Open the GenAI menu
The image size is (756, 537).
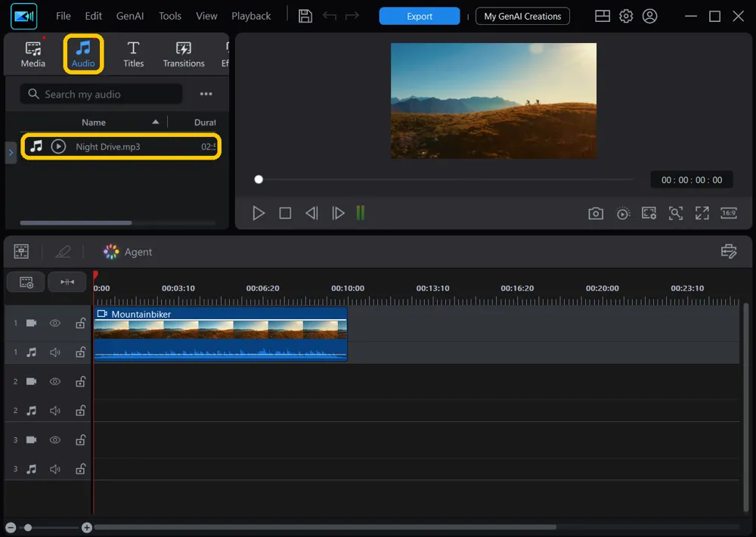(x=130, y=16)
